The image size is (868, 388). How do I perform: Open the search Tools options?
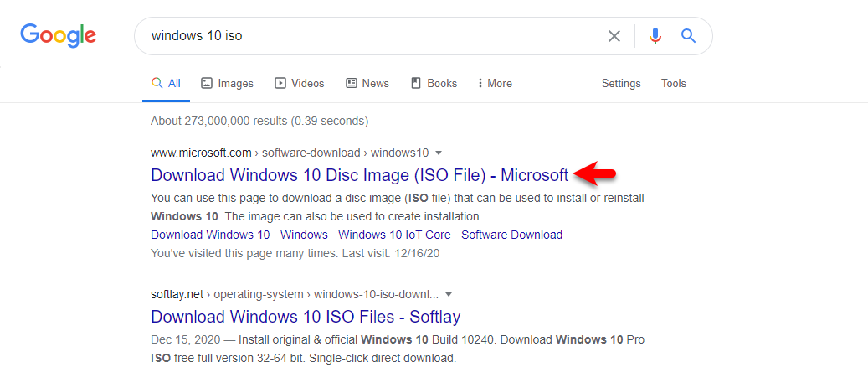click(674, 83)
